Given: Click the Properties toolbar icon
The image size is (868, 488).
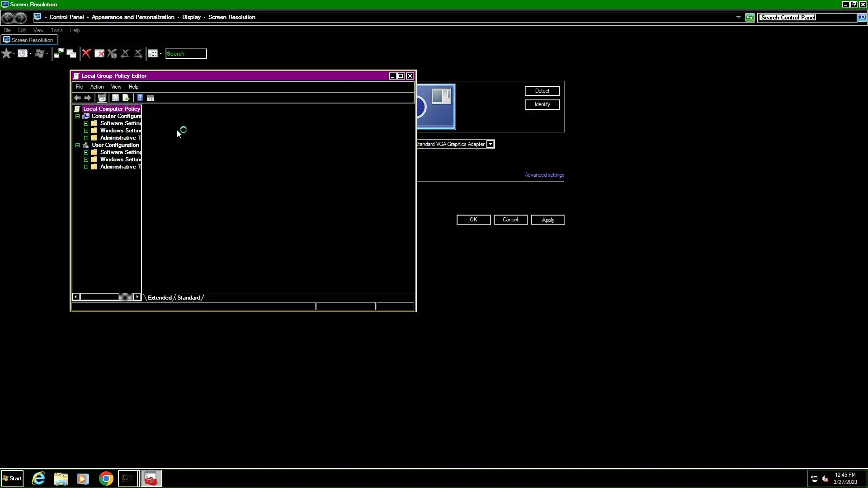Looking at the screenshot, I should pyautogui.click(x=115, y=98).
